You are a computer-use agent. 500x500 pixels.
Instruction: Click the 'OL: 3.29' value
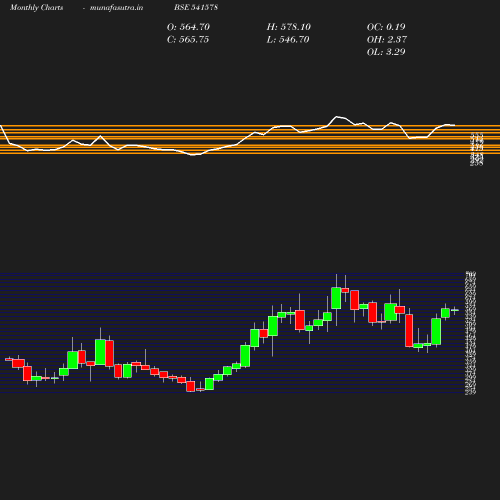pos(386,52)
